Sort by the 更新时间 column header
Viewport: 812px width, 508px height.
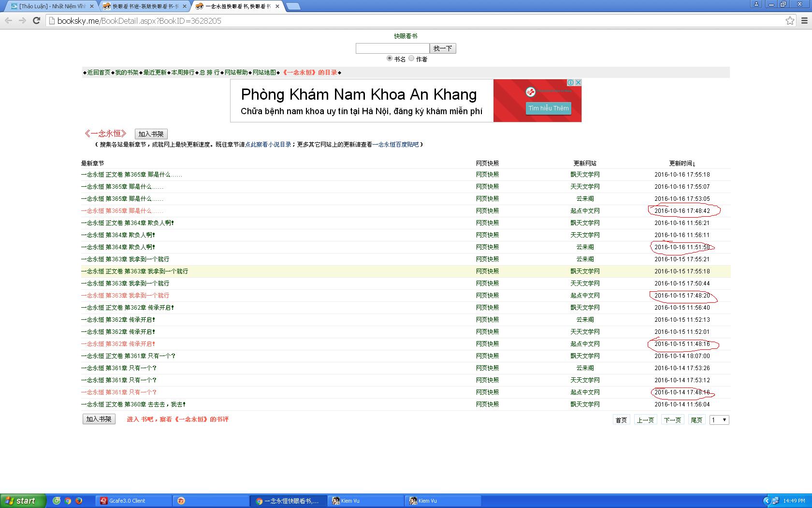(x=681, y=164)
